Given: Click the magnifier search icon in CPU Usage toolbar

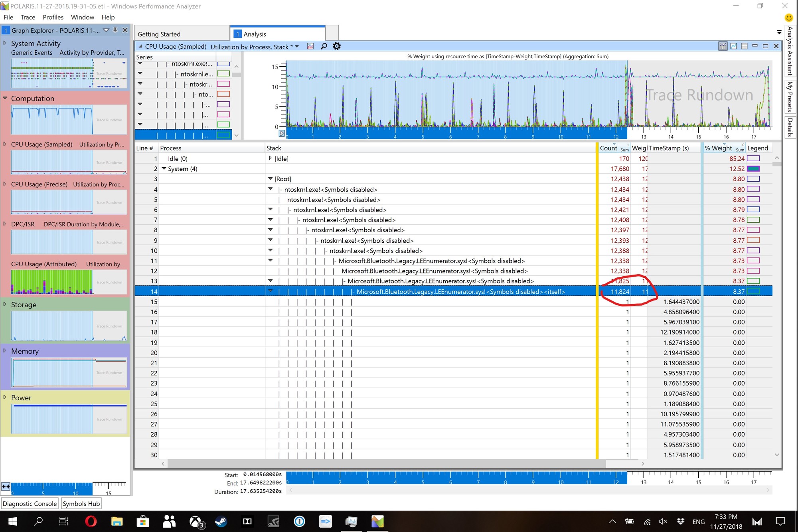Looking at the screenshot, I should pyautogui.click(x=324, y=46).
